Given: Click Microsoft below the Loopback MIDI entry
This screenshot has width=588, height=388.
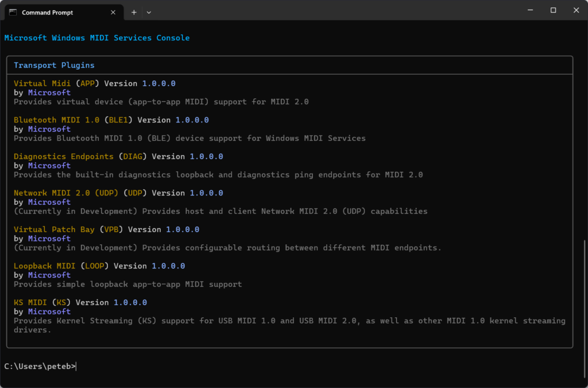Looking at the screenshot, I should tap(49, 275).
